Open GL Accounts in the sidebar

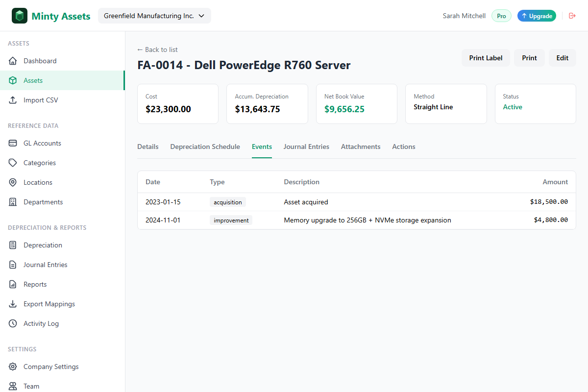pos(62,143)
